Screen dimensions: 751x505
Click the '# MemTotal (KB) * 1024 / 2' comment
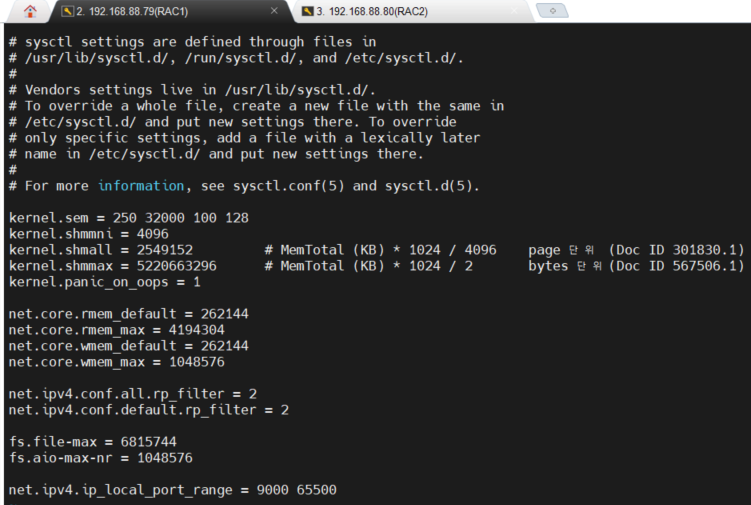pos(369,266)
